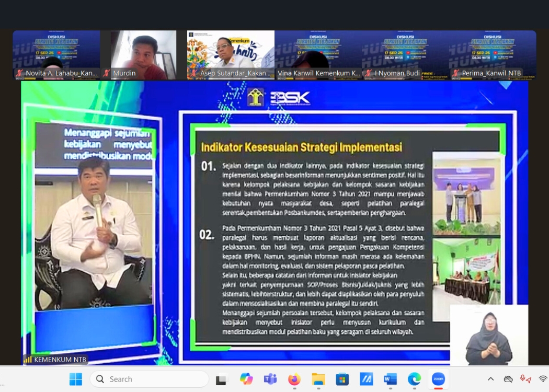
Task: Click the taskbar Search box
Action: point(149,379)
